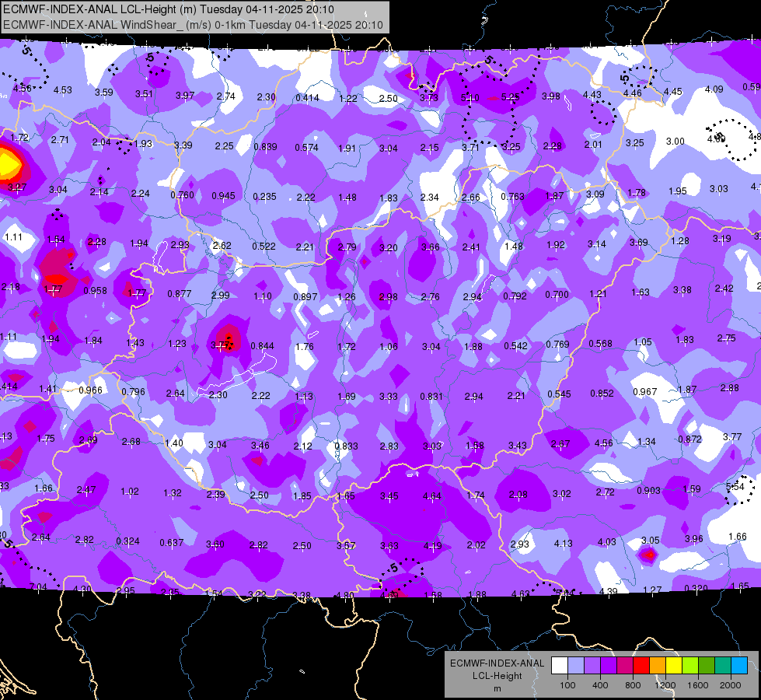This screenshot has width=761, height=700.
Task: Click the wind shear value 0.833
Action: click(x=346, y=446)
